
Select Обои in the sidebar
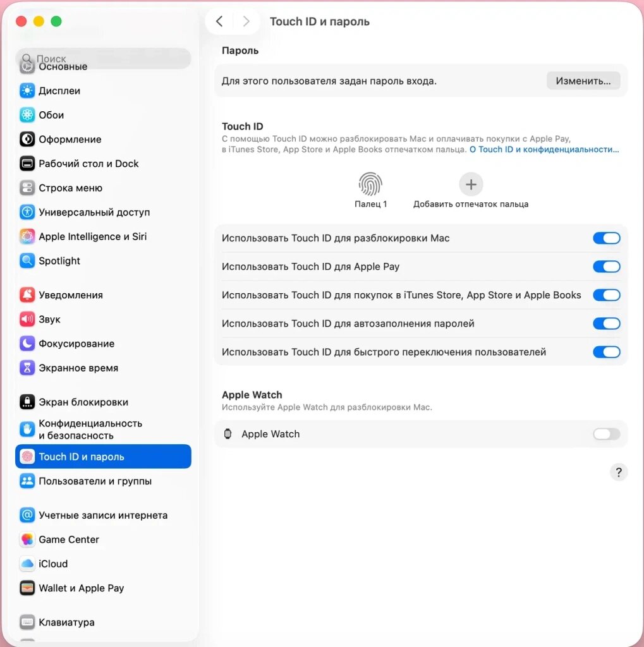(x=51, y=115)
